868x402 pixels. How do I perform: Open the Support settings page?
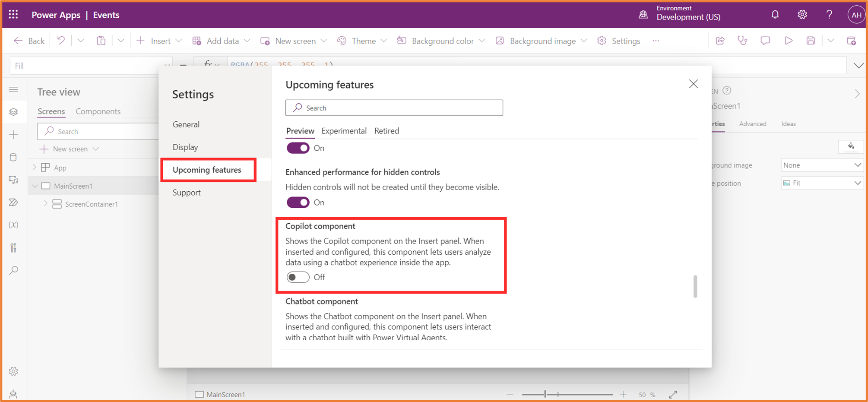point(186,192)
